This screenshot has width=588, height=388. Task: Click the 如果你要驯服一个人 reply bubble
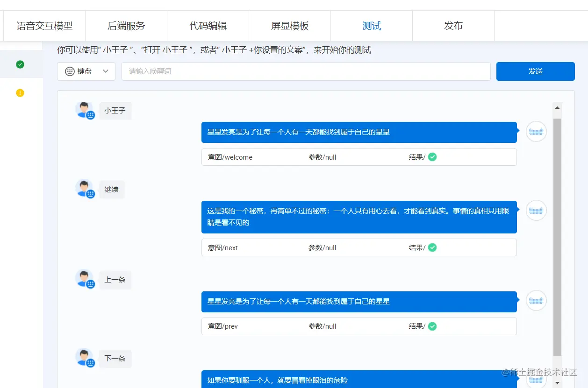point(359,379)
